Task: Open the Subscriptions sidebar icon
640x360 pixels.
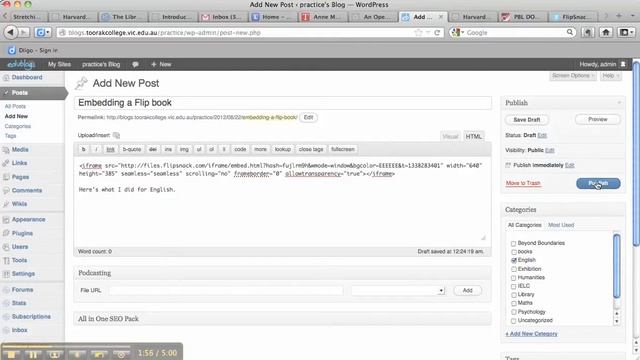Action: [6, 317]
